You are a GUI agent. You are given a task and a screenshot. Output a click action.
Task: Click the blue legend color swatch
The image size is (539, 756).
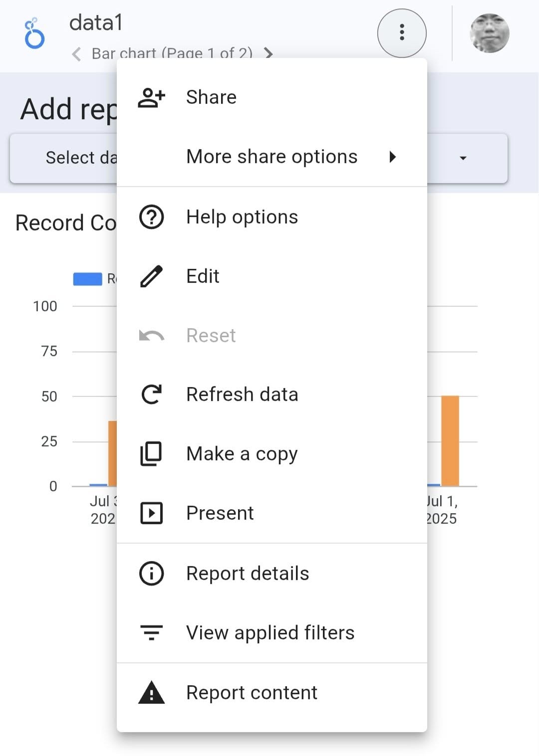tap(87, 279)
